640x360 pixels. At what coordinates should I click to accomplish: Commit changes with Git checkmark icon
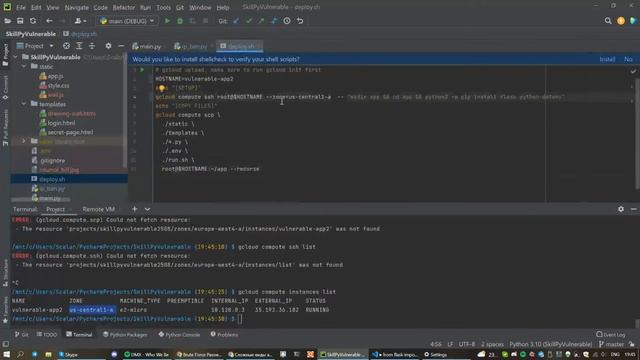249,21
